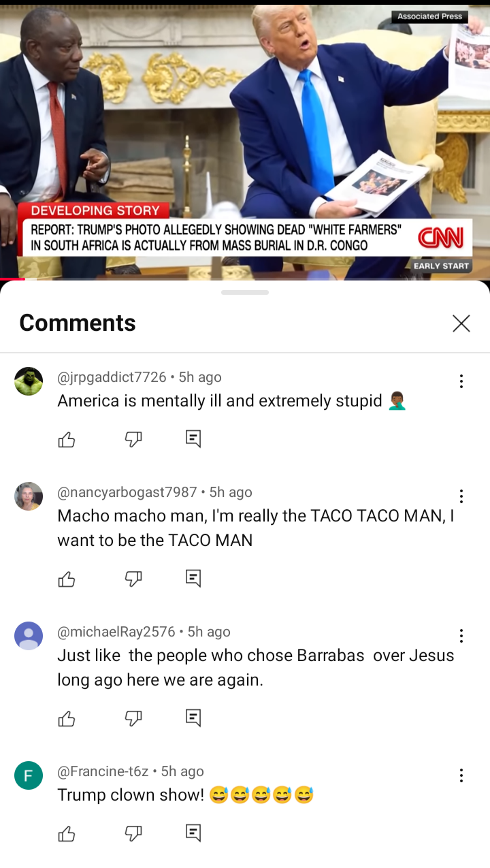Viewport: 490px width, 868px height.
Task: Reply to @michaelRay2576's comment
Action: pos(193,718)
